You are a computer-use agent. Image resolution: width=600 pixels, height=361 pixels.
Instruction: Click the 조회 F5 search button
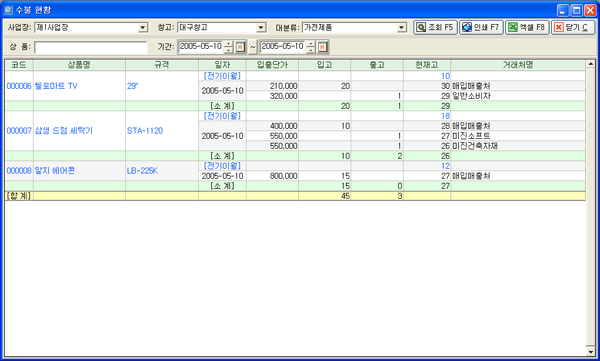435,28
